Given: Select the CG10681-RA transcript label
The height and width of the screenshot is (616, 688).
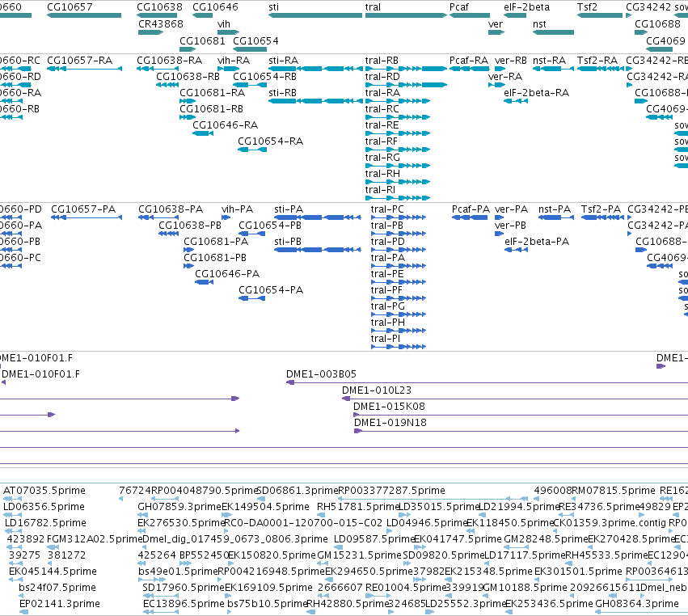Looking at the screenshot, I should click(213, 93).
